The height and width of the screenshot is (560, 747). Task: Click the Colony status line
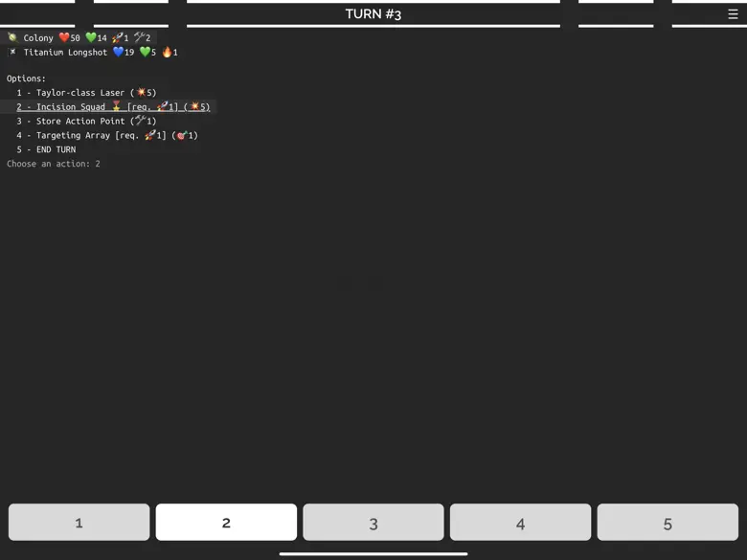pos(79,37)
